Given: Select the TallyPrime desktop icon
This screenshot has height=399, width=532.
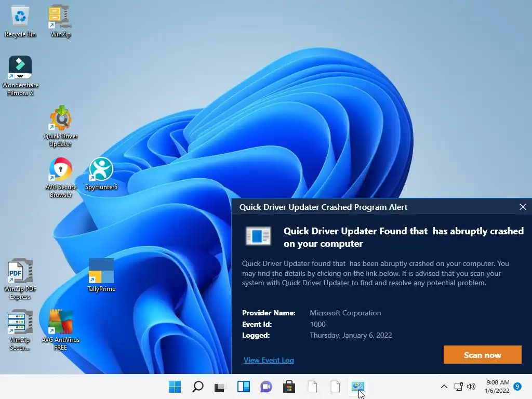Looking at the screenshot, I should [x=101, y=275].
